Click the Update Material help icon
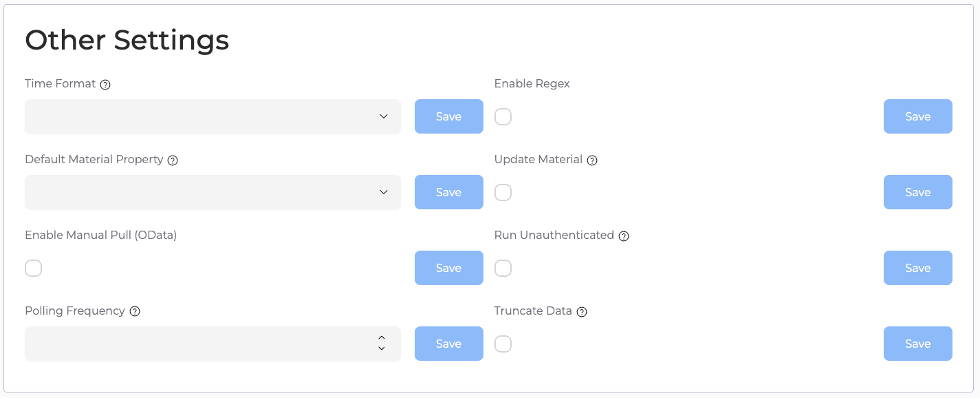 click(x=592, y=160)
